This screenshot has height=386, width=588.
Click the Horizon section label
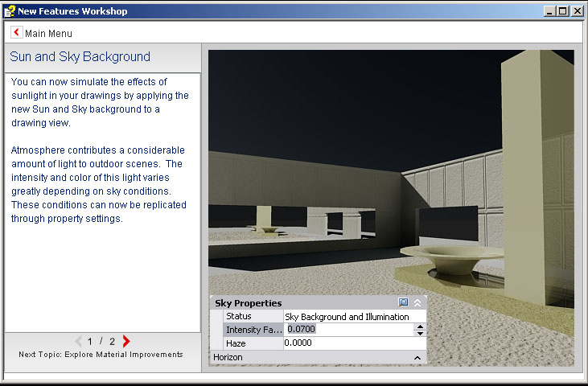[228, 357]
